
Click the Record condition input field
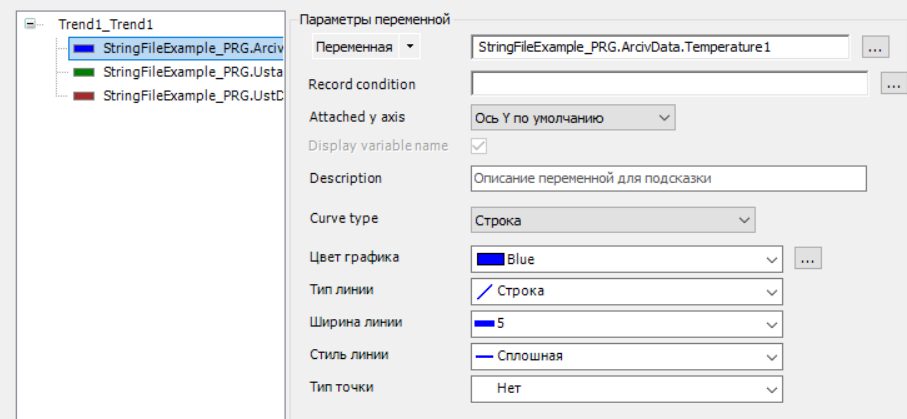[x=668, y=84]
